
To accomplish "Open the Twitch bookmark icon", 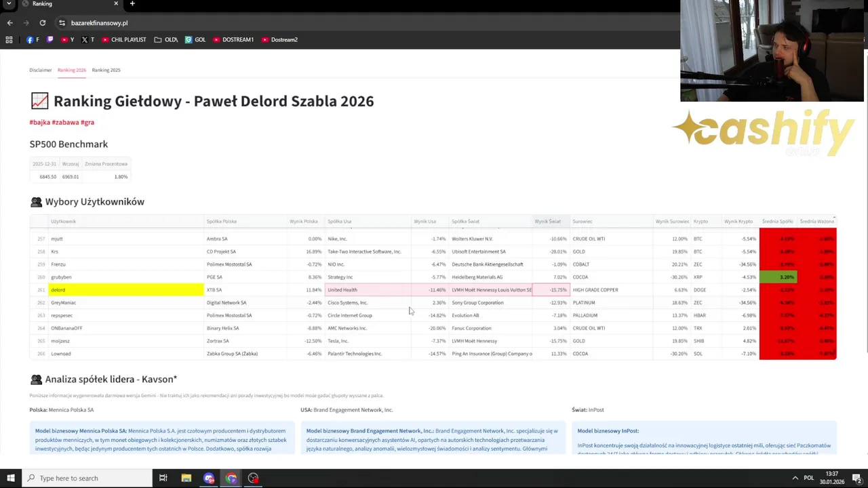I will (x=50, y=39).
